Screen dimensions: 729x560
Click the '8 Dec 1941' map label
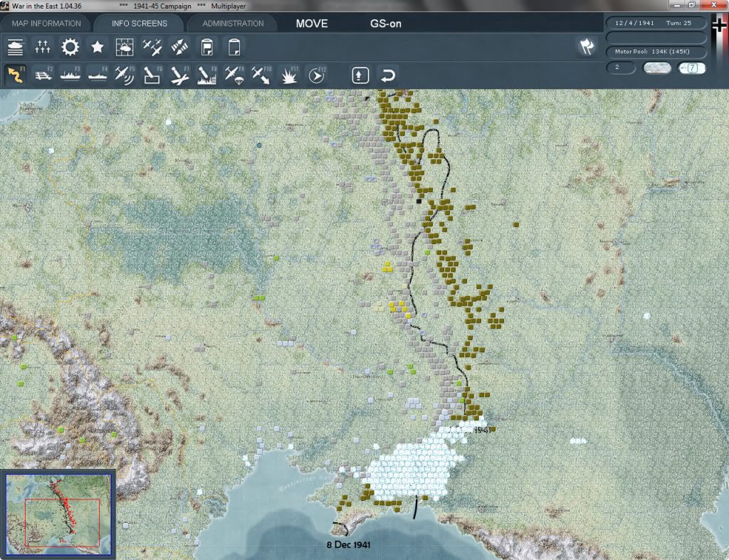tap(348, 544)
